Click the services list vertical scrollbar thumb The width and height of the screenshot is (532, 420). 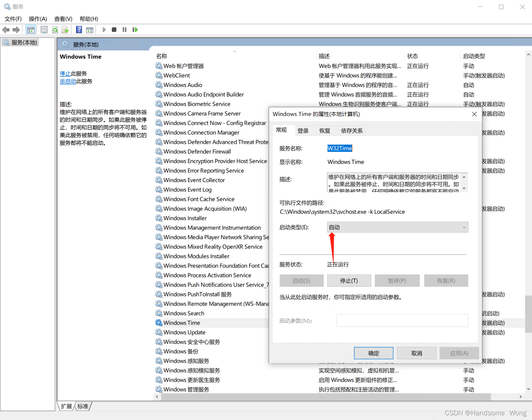pyautogui.click(x=528, y=314)
